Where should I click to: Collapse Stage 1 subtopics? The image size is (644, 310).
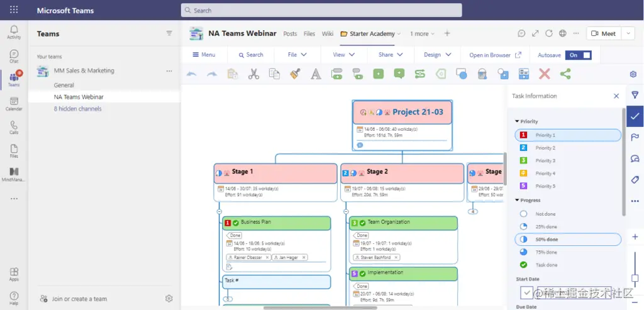point(219,211)
